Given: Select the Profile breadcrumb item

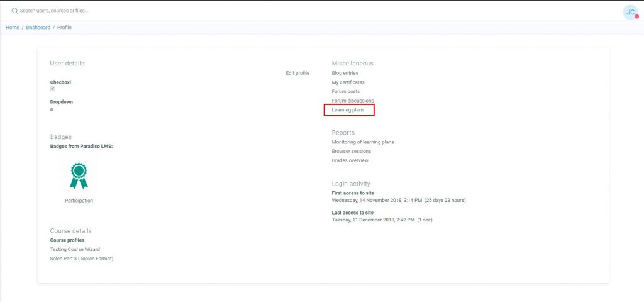Looking at the screenshot, I should click(x=64, y=28).
